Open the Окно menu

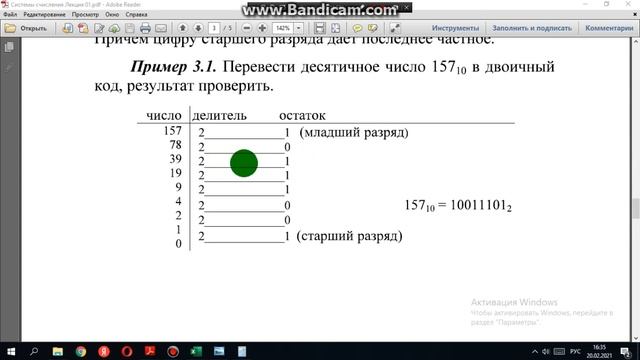point(112,14)
